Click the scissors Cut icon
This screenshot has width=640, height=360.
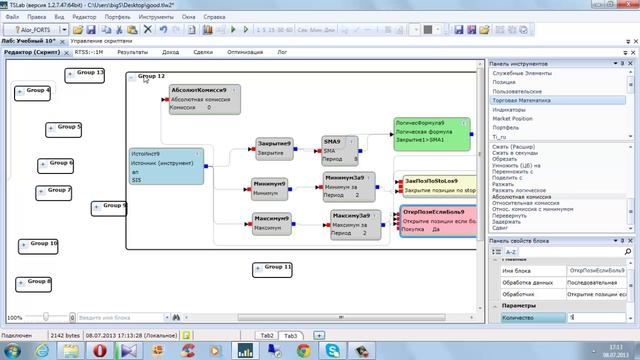[119, 30]
